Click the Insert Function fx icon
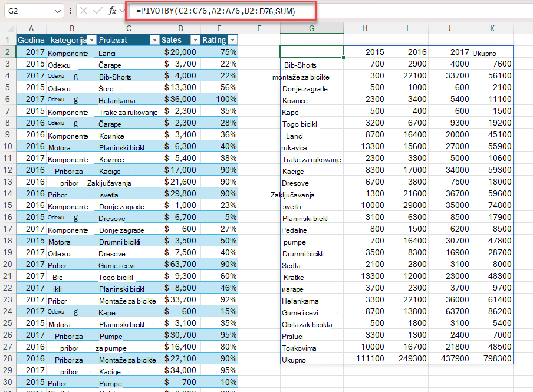Screen dimensions: 533x392 click(x=112, y=11)
